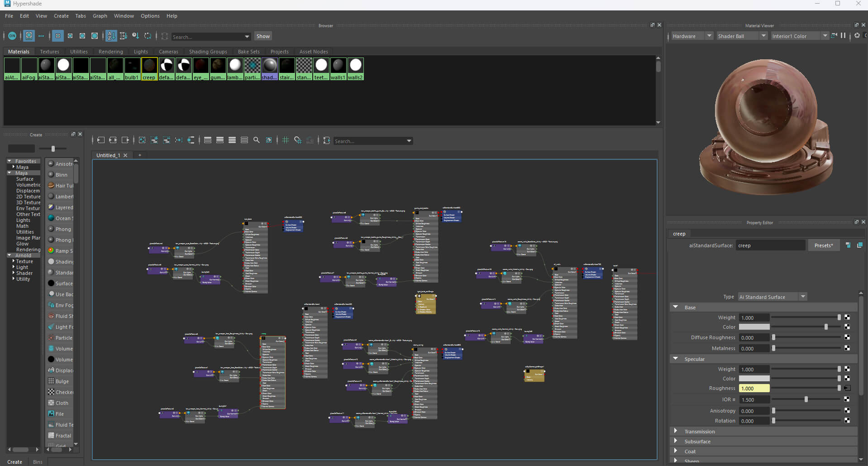868x466 pixels.
Task: Toggle snap to grid icon
Action: [298, 140]
